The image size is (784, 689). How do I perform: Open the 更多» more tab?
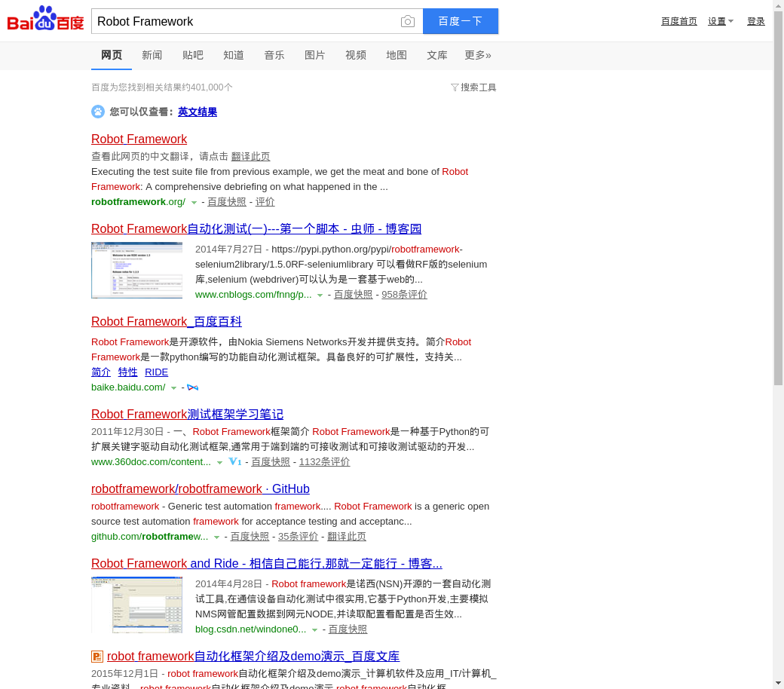[477, 55]
